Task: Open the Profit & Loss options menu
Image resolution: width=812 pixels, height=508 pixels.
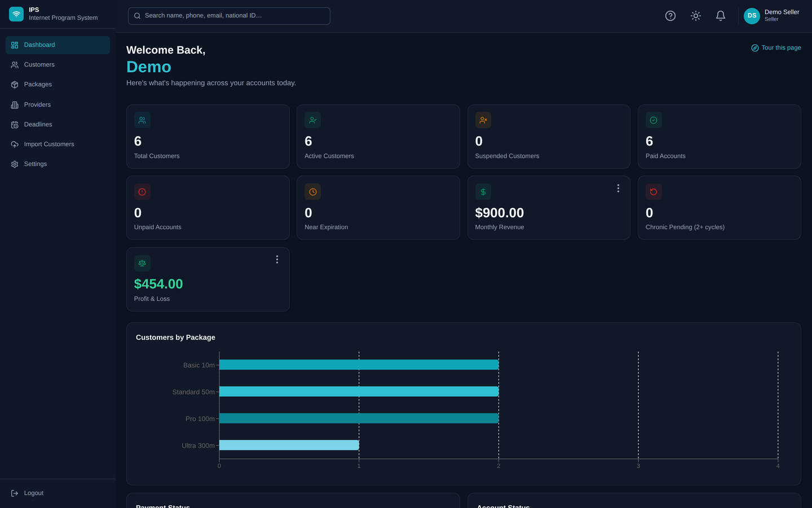Action: tap(277, 260)
